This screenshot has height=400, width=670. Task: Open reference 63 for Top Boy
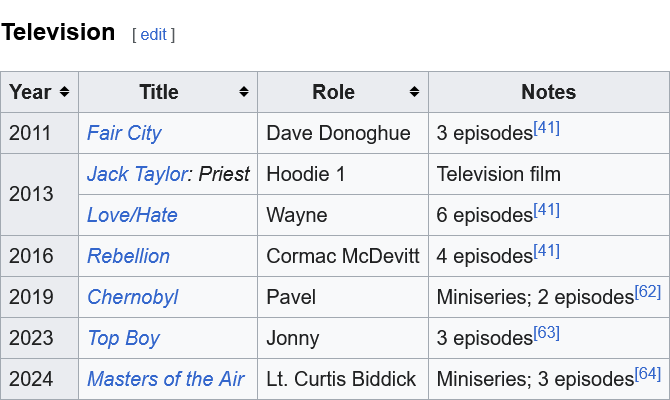pyautogui.click(x=546, y=332)
